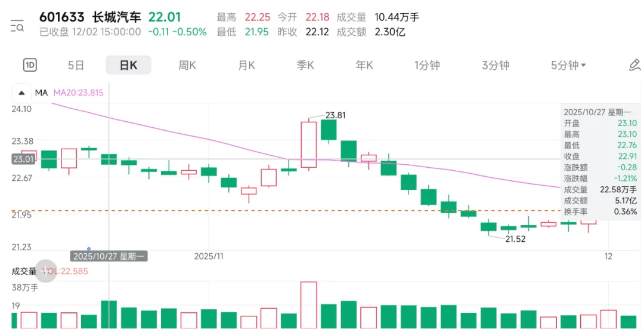Switch to 周K weekly chart
The height and width of the screenshot is (335, 644).
tap(187, 65)
